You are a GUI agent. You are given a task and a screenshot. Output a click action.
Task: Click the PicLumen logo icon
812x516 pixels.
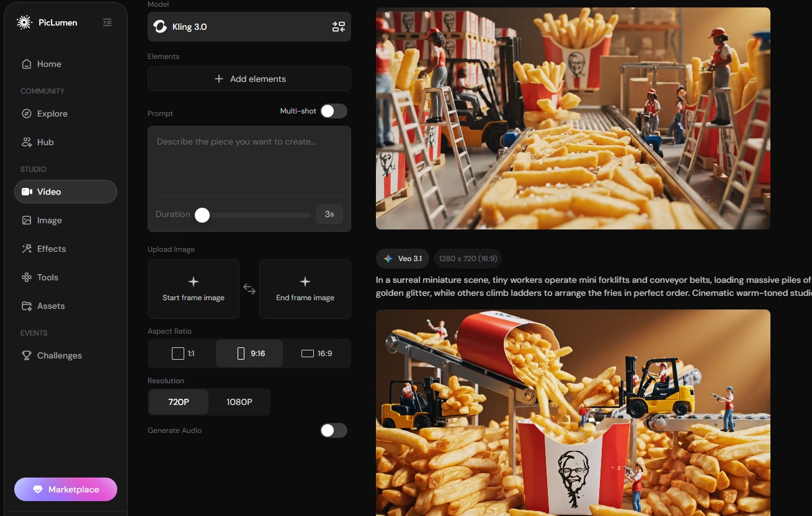24,22
